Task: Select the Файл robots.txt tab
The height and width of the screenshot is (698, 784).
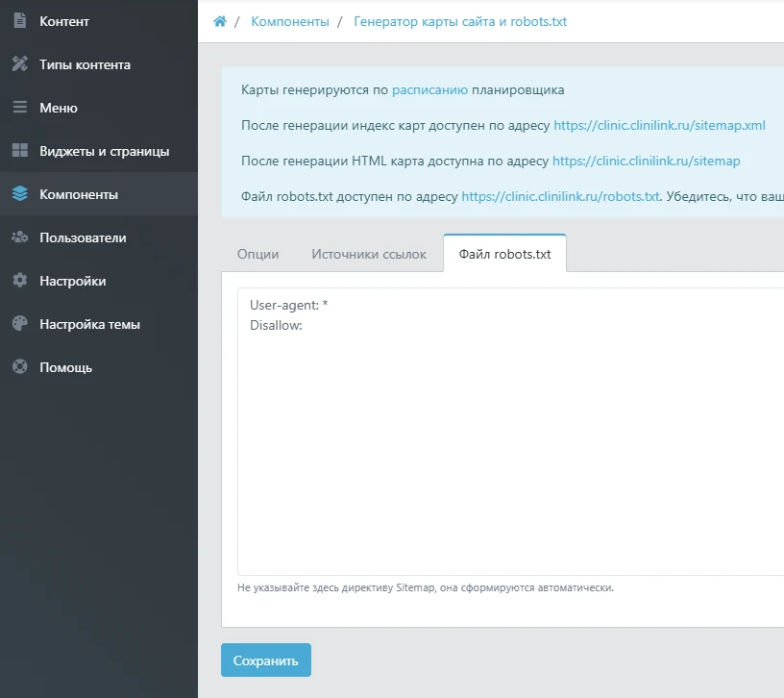Action: coord(504,254)
